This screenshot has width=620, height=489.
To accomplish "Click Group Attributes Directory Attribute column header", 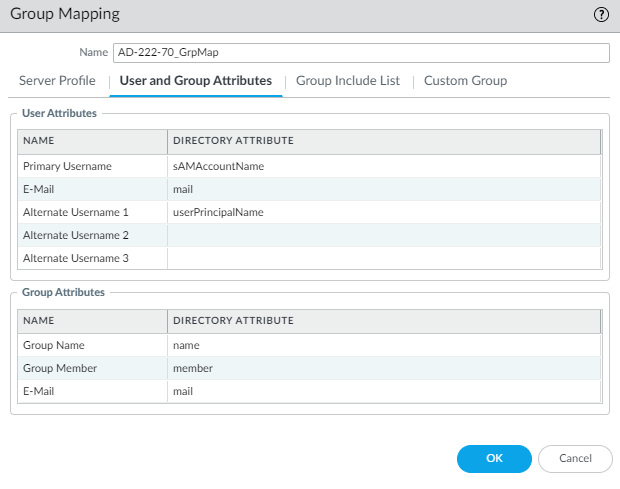I will coord(384,320).
